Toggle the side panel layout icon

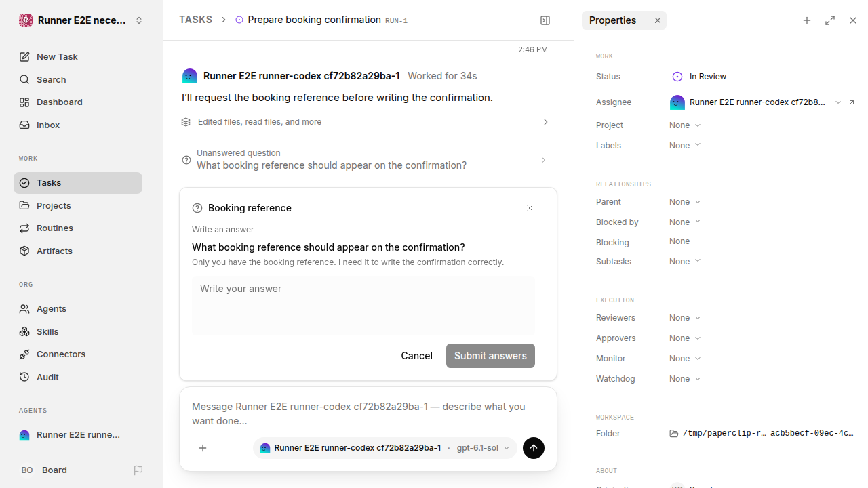(545, 20)
